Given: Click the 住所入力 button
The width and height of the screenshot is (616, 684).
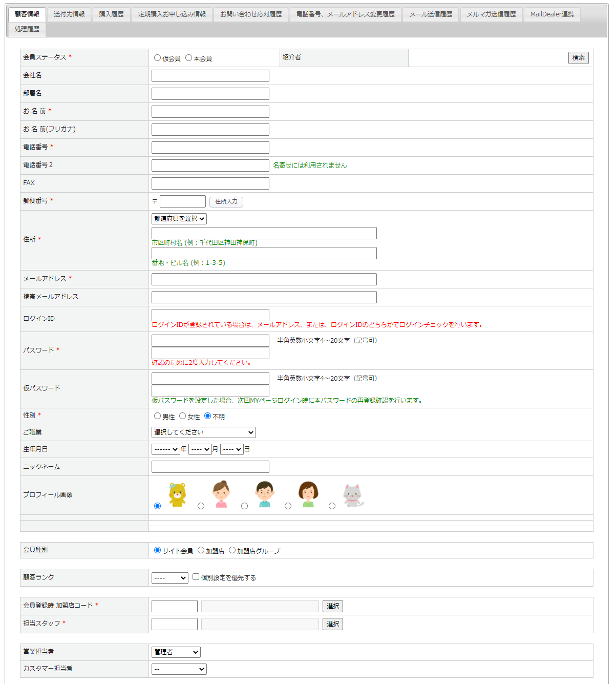Looking at the screenshot, I should click(226, 202).
